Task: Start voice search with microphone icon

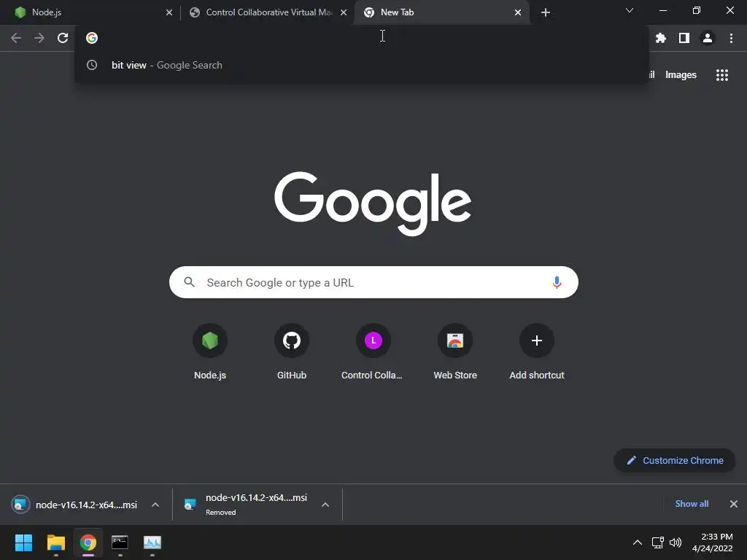Action: coord(557,282)
